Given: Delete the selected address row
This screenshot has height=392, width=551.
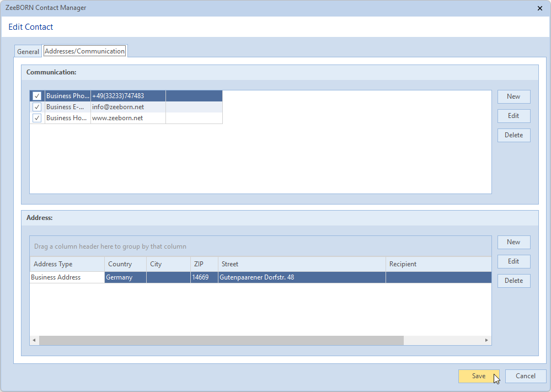Looking at the screenshot, I should point(513,281).
